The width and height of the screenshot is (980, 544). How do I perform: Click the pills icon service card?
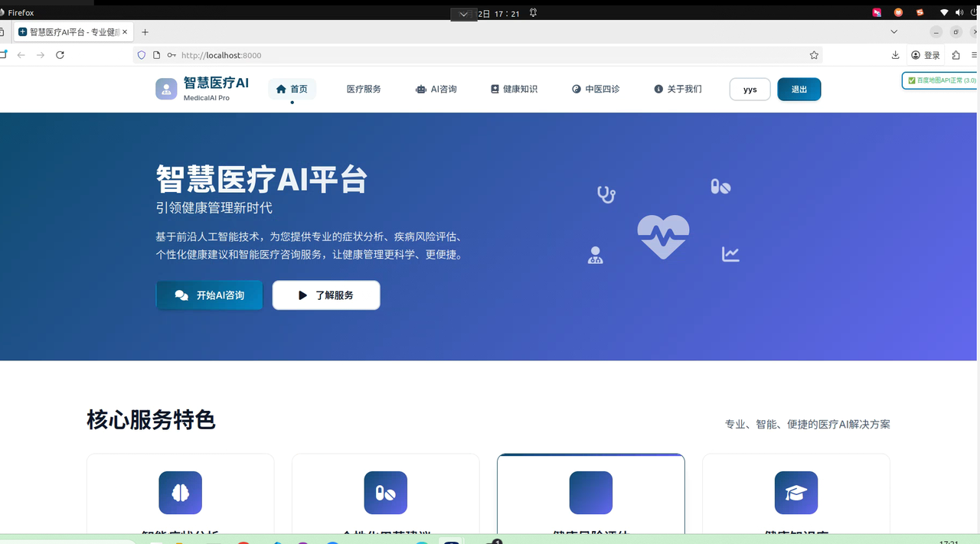pyautogui.click(x=386, y=493)
